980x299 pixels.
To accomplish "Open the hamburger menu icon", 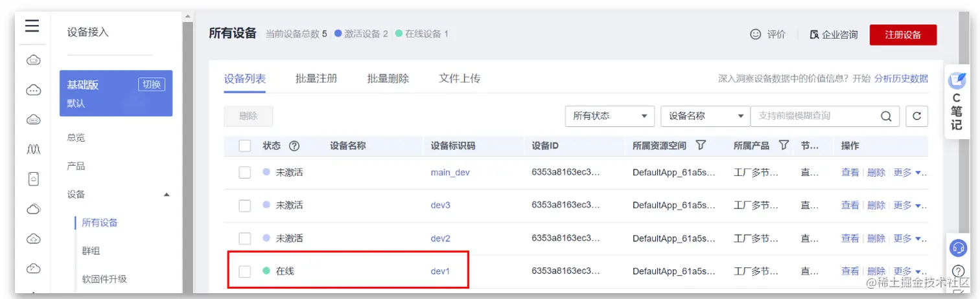I will pyautogui.click(x=32, y=26).
